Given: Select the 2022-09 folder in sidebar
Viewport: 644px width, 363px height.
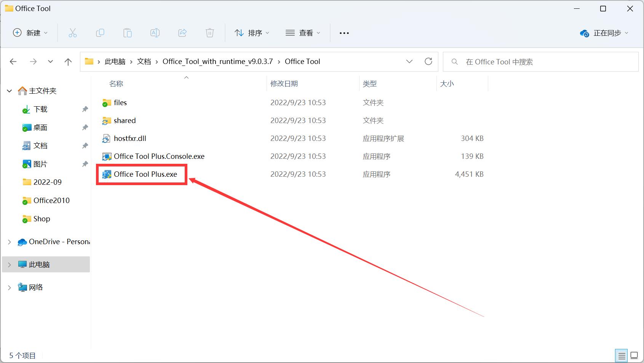Looking at the screenshot, I should [x=48, y=182].
